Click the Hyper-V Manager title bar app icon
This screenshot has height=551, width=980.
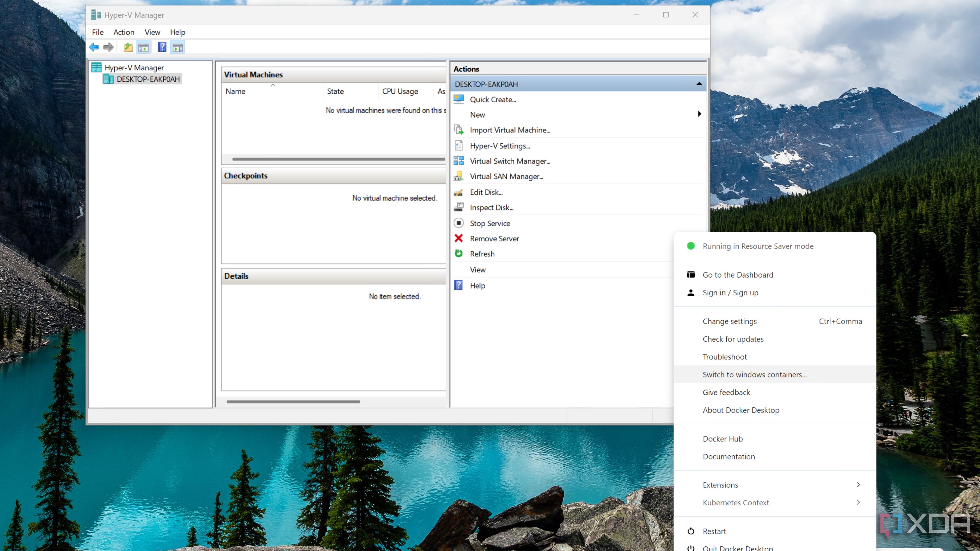click(96, 15)
